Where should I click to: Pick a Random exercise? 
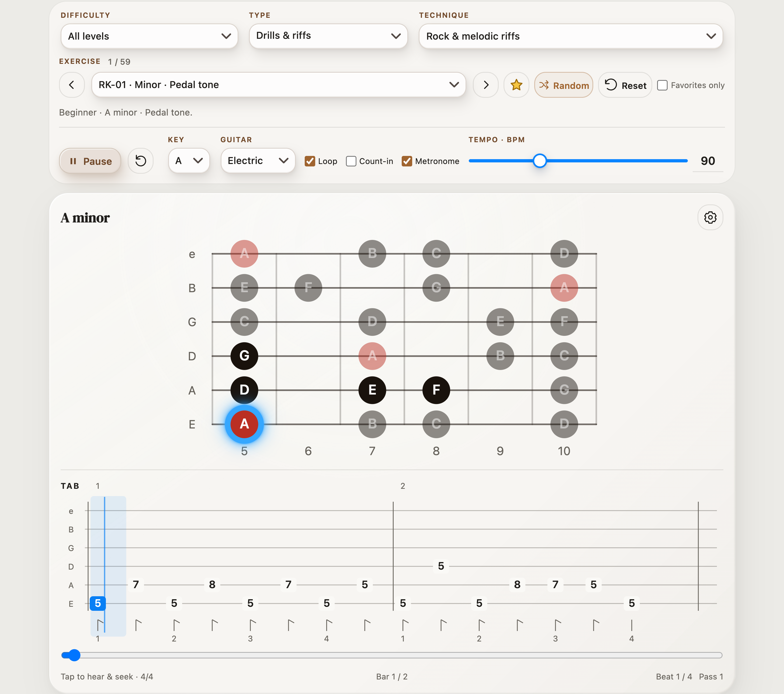[x=564, y=85]
